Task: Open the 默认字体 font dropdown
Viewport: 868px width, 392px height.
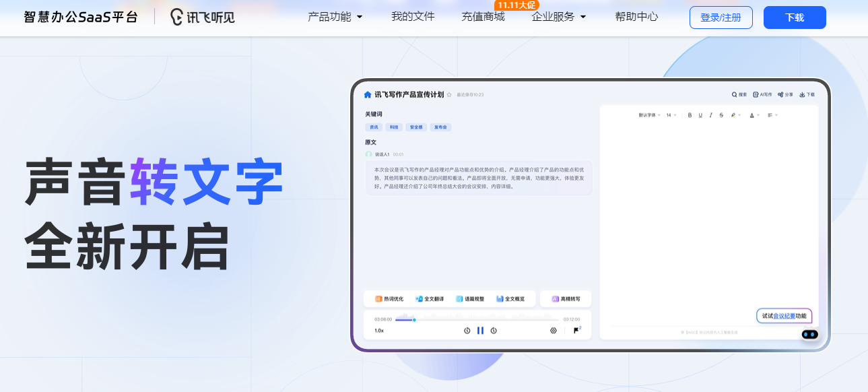Action: [x=650, y=115]
